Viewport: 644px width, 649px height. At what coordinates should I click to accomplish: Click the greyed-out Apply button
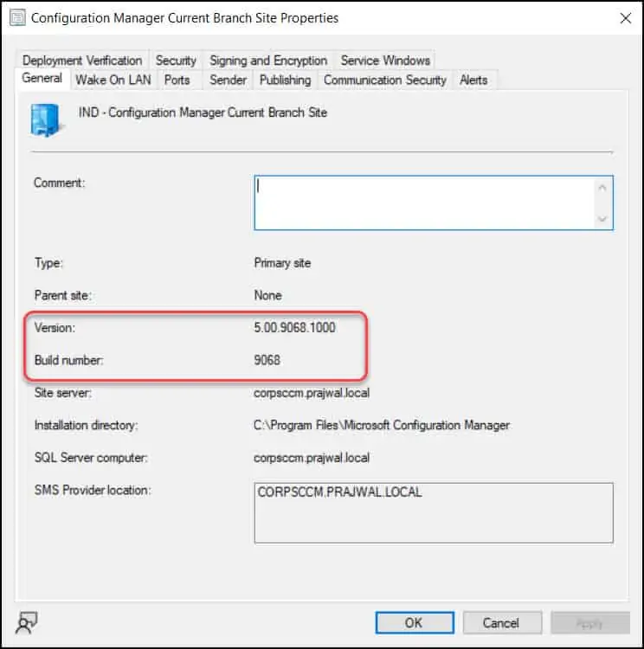point(589,623)
